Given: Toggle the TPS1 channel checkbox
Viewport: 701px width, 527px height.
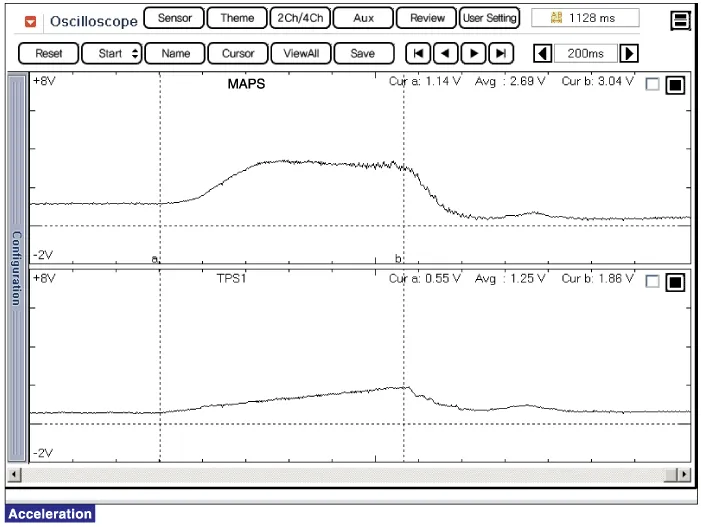Looking at the screenshot, I should tap(653, 282).
